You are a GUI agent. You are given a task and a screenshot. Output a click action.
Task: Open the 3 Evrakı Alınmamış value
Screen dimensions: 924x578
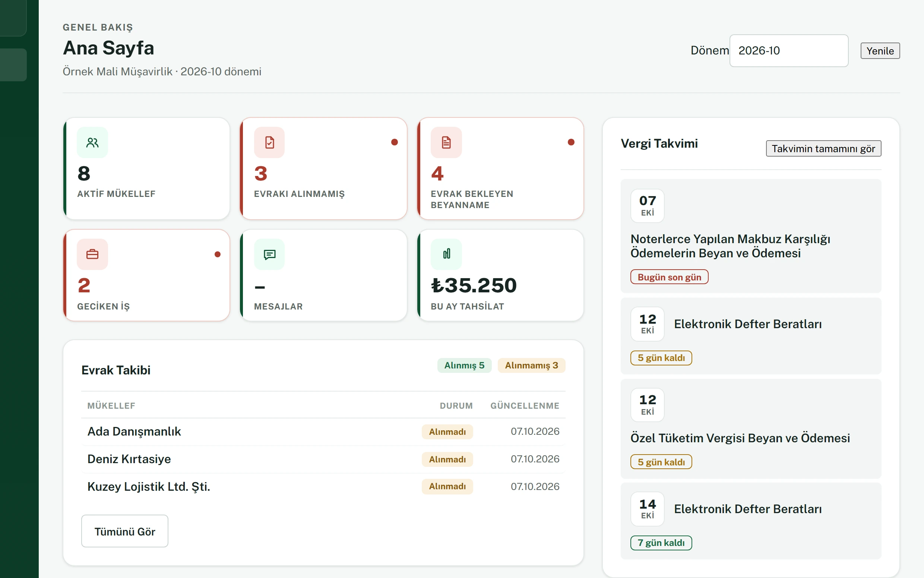coord(261,173)
